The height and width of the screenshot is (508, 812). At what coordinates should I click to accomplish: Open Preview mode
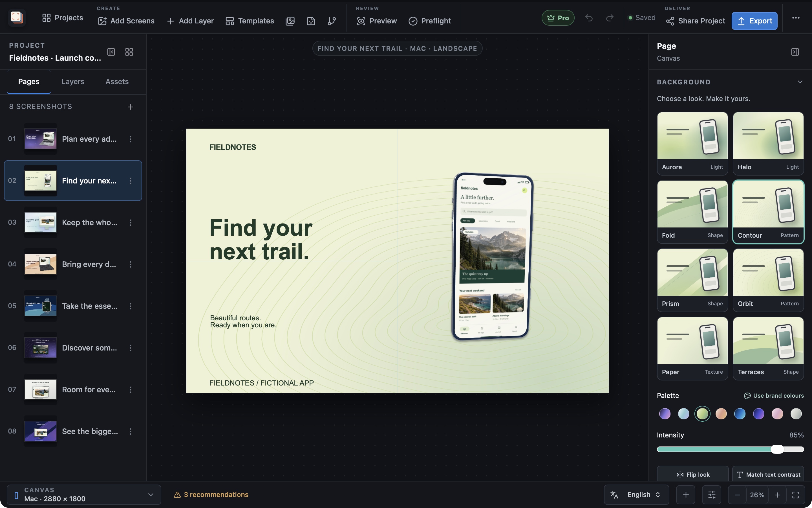(x=377, y=21)
